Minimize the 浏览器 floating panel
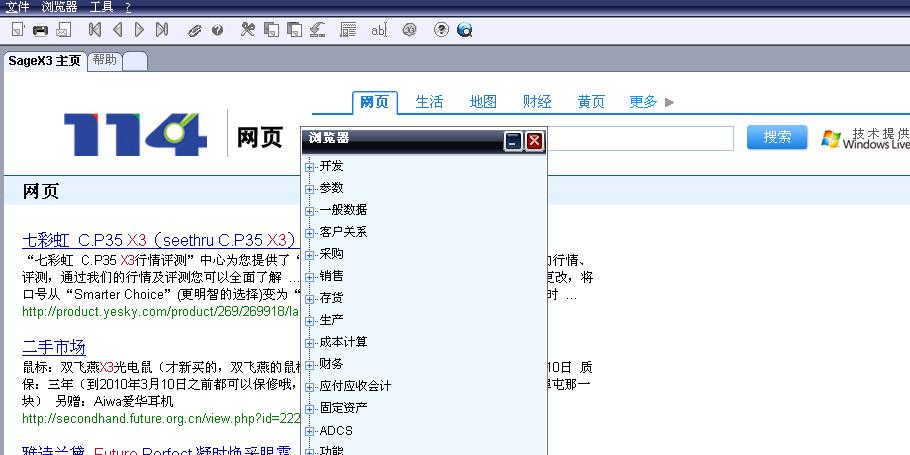The image size is (910, 455). click(x=513, y=141)
